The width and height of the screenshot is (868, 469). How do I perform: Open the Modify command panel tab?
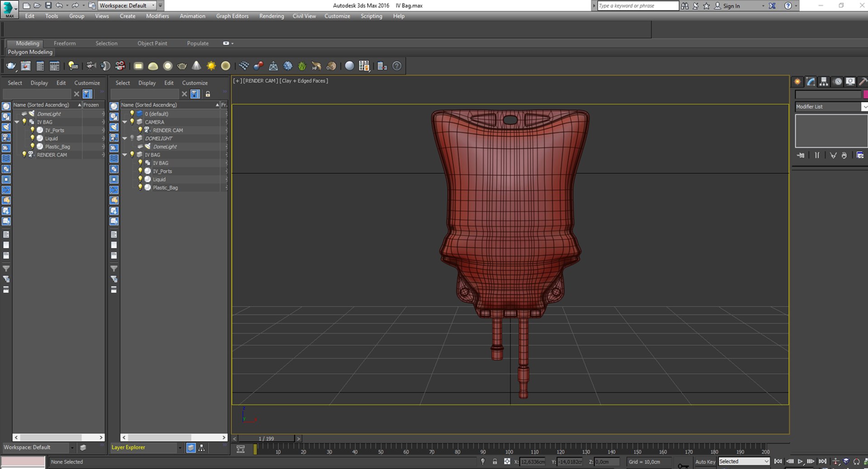(x=811, y=82)
